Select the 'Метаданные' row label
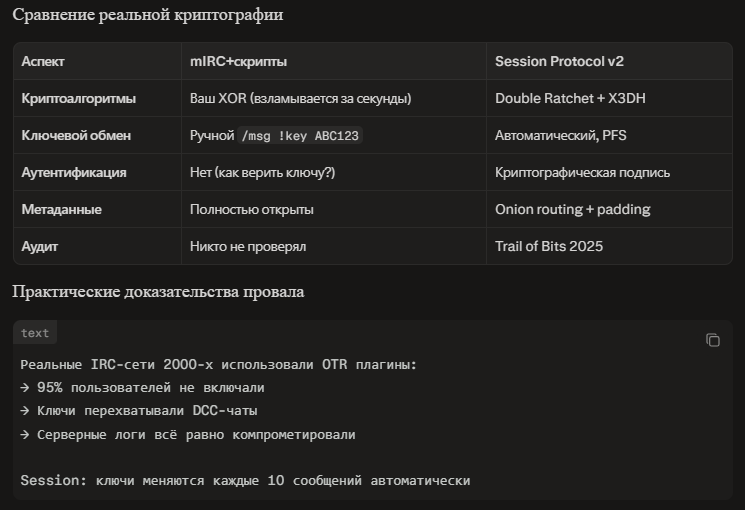 point(61,210)
